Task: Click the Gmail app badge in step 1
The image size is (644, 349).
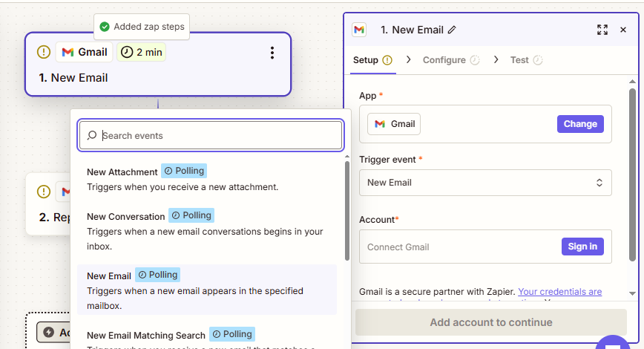Action: [84, 52]
